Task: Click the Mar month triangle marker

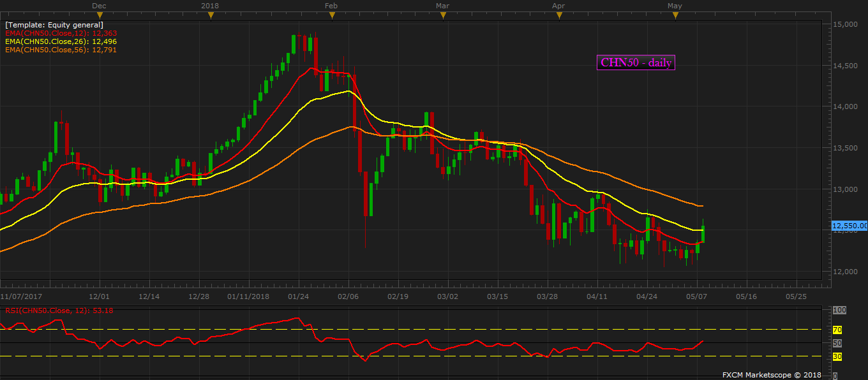Action: coord(442,15)
